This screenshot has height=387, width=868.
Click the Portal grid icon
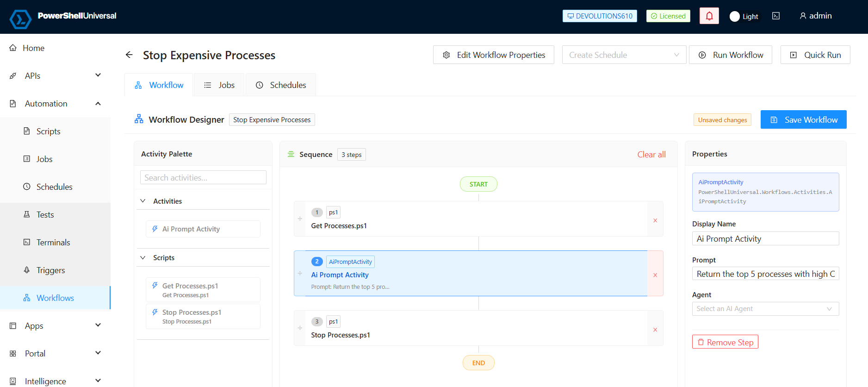click(x=13, y=353)
